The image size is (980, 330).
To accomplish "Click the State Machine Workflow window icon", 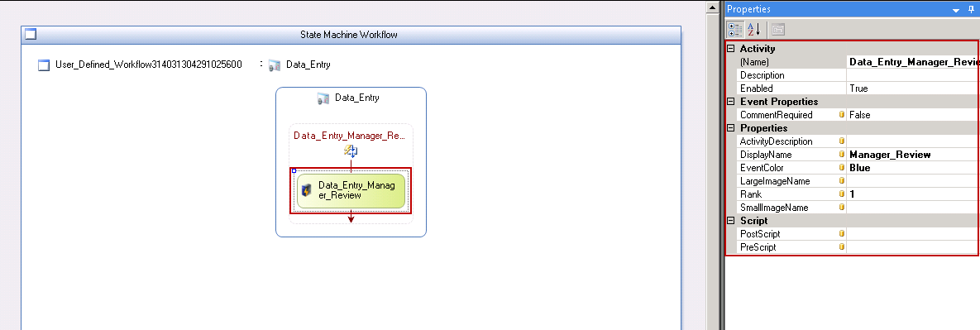I will pyautogui.click(x=31, y=35).
